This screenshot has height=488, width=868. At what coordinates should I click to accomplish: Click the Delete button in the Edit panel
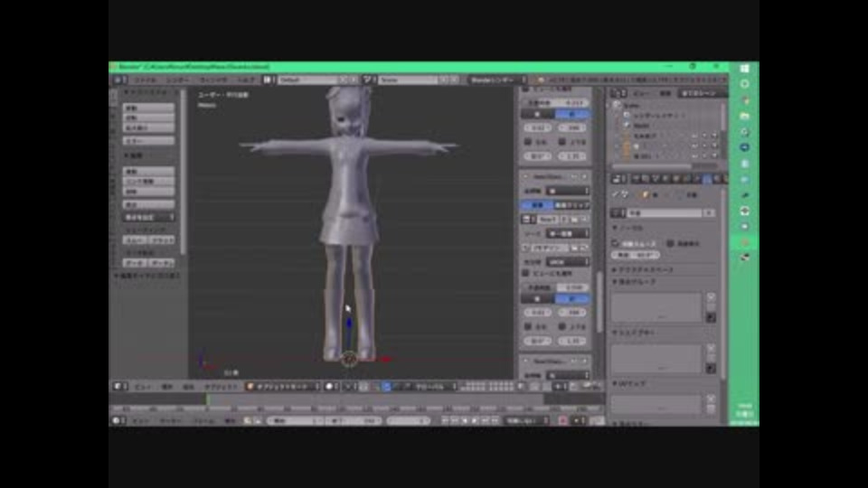(x=148, y=192)
